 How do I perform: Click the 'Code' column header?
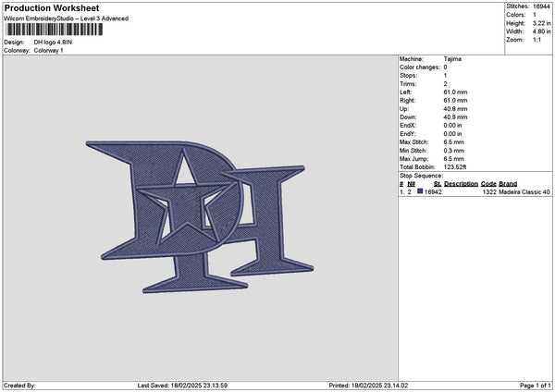[488, 184]
